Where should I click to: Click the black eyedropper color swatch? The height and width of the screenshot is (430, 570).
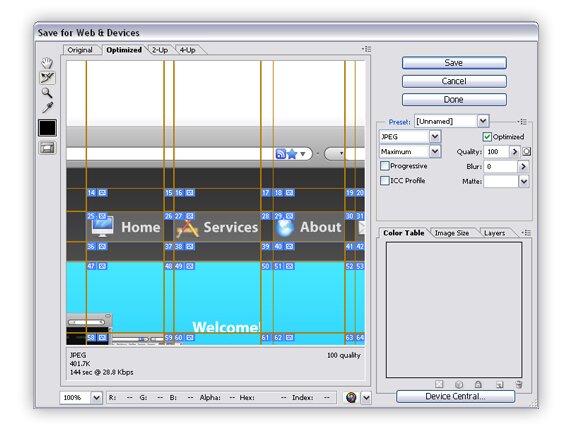pos(47,128)
